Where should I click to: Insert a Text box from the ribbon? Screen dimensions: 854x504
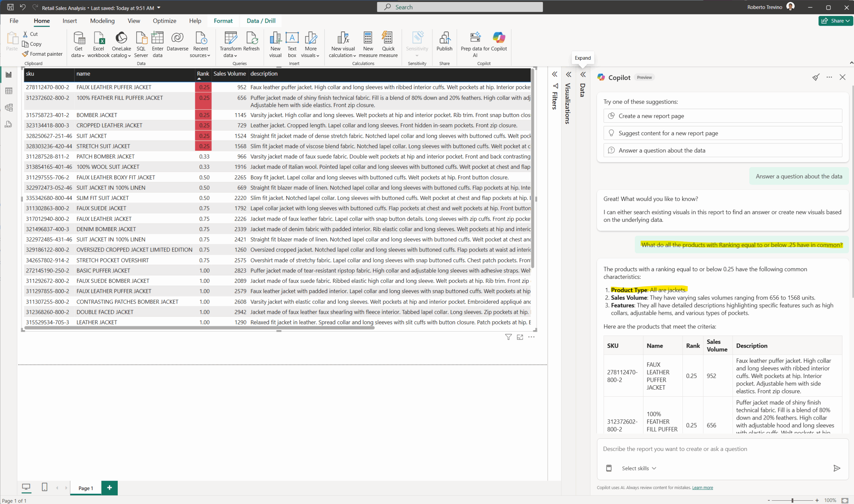(x=292, y=38)
